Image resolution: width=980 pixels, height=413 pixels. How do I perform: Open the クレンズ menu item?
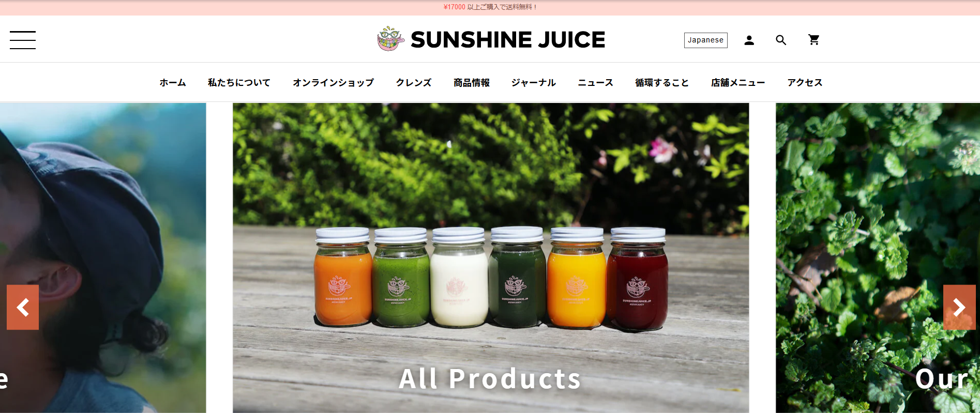pos(414,82)
